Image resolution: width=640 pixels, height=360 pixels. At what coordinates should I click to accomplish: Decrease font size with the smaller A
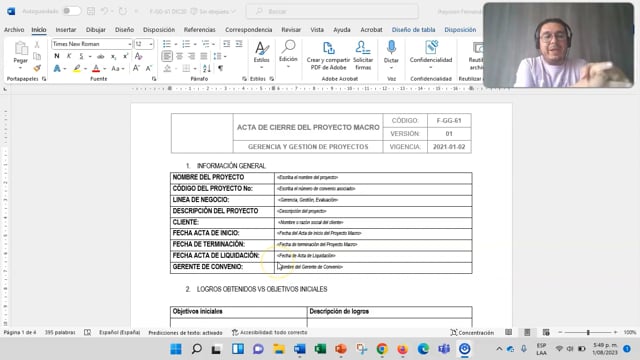coord(149,69)
